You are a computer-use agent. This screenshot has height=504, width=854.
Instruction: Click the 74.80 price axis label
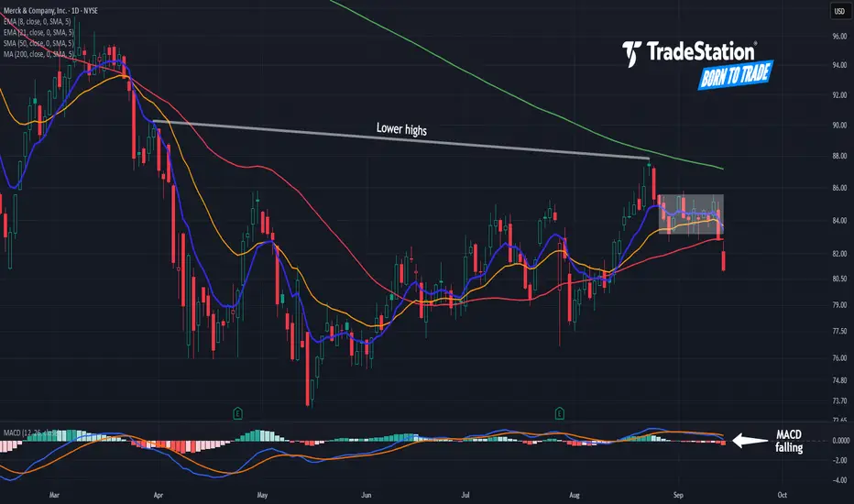pyautogui.click(x=839, y=380)
